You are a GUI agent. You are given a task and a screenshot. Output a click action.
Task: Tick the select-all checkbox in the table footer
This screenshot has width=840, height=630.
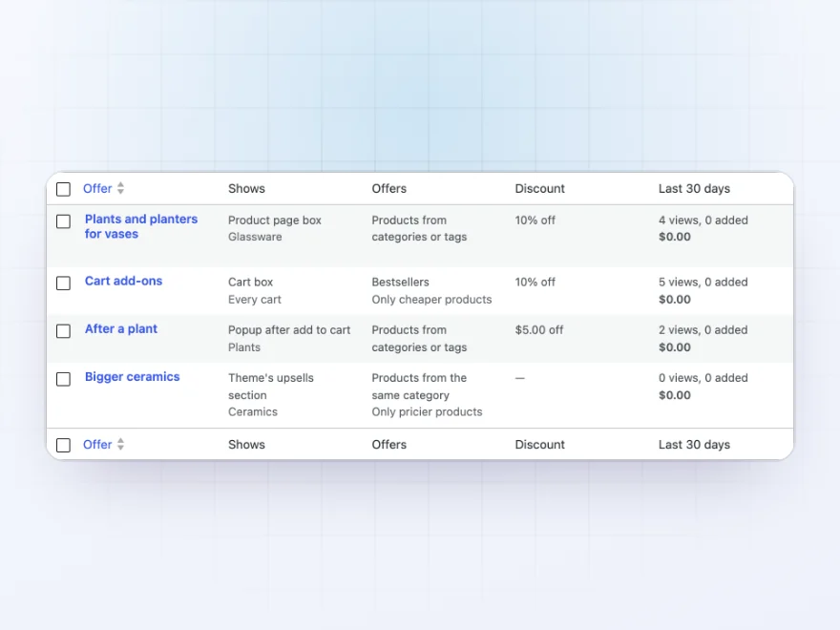point(63,445)
